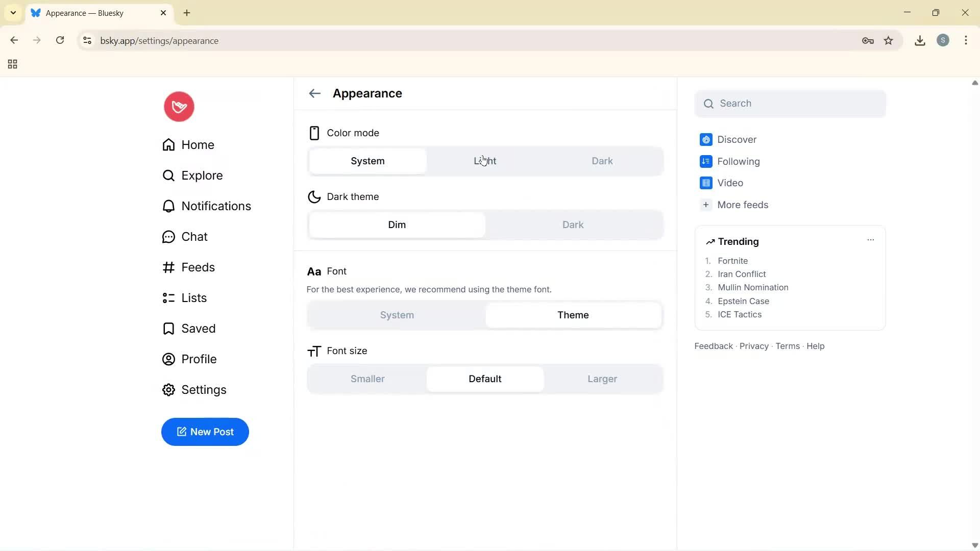Switch to the Appearance — Bluesky tab
This screenshot has width=980, height=551.
pos(92,13)
